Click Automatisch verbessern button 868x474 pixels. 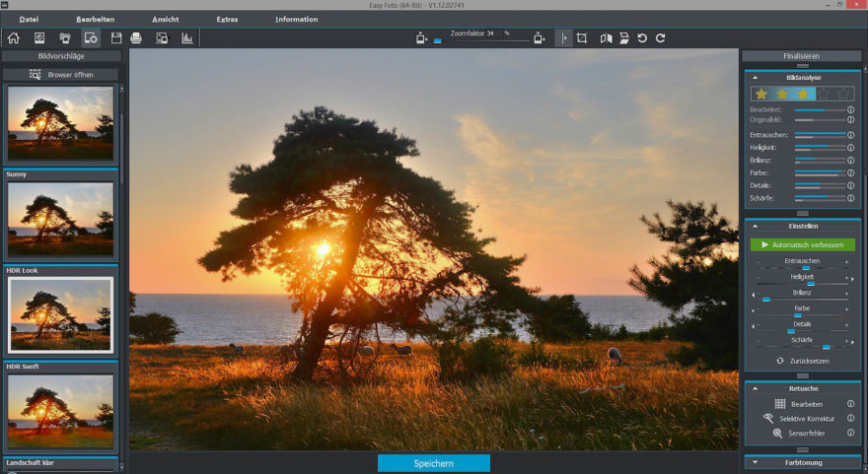[802, 244]
